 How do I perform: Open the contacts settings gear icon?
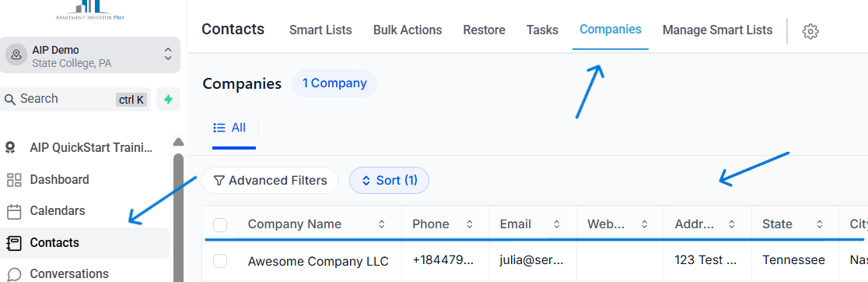(810, 31)
